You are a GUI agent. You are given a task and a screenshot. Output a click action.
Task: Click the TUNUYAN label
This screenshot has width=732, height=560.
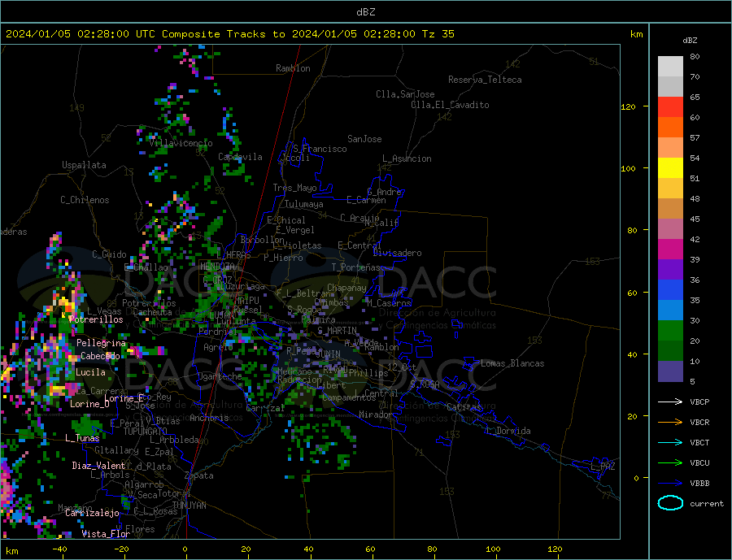[x=189, y=506]
